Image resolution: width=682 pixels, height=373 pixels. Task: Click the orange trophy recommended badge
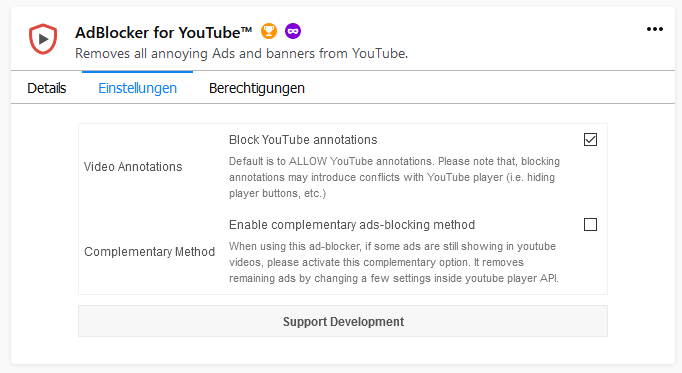coord(269,31)
